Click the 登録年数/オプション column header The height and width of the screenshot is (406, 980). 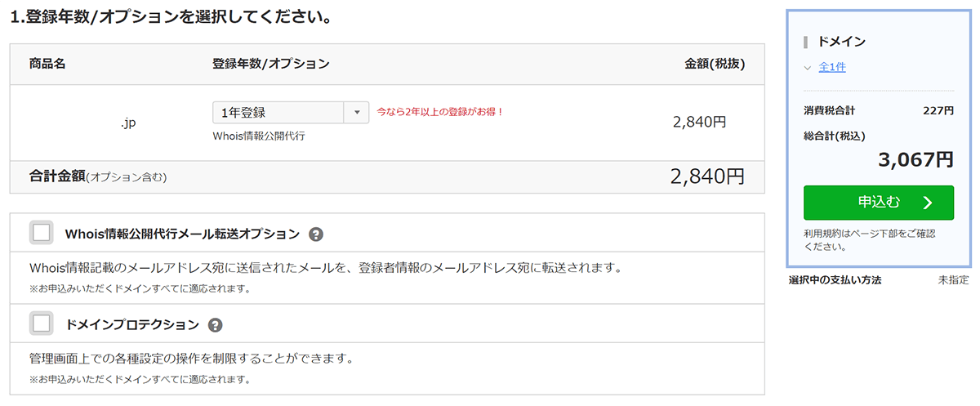pos(271,64)
